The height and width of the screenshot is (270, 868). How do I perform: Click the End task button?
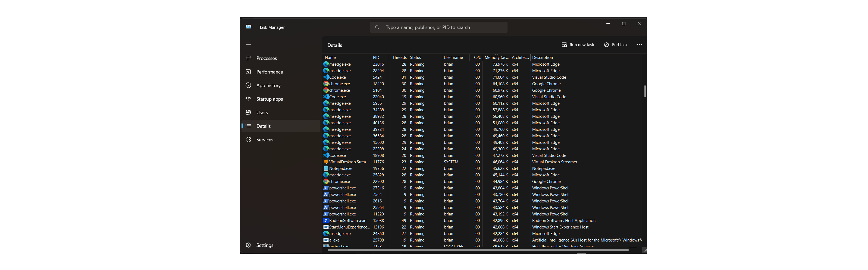point(616,45)
